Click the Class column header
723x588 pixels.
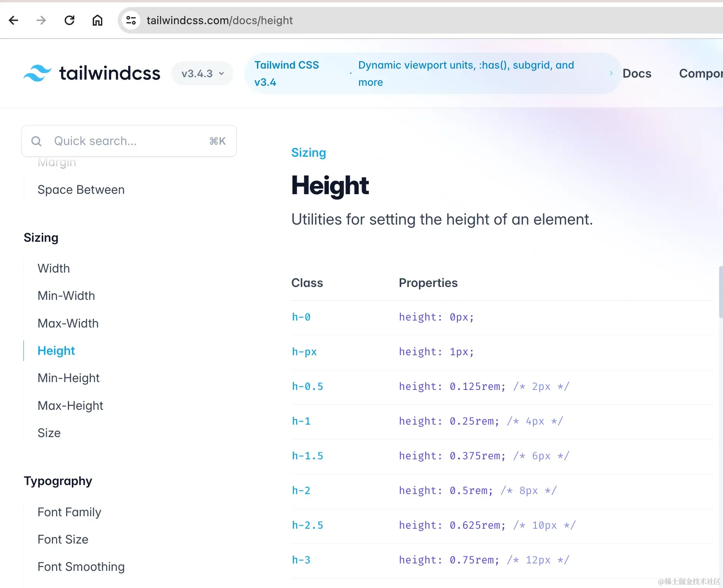click(x=307, y=283)
